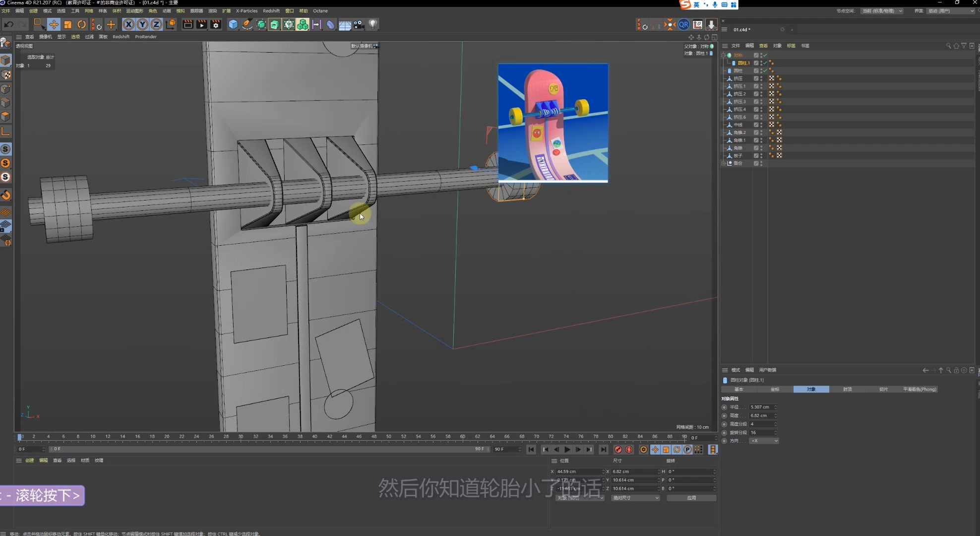The height and width of the screenshot is (536, 980).
Task: Open Edit Render Settings clapperboard icon
Action: point(216,24)
